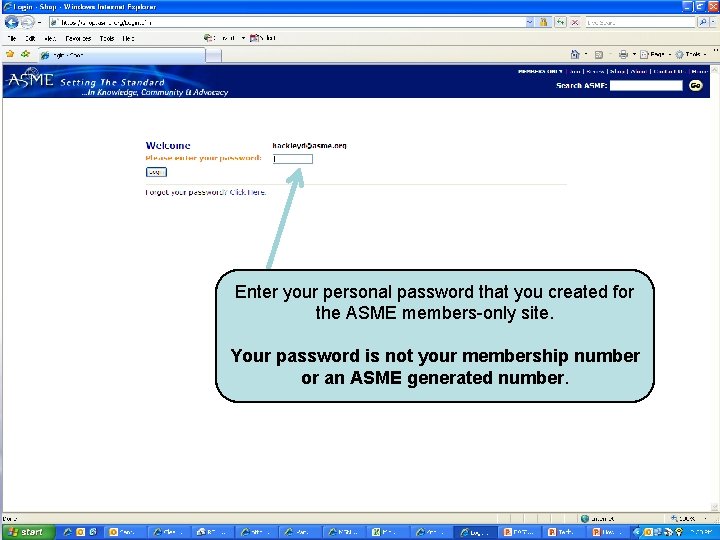Open a new blank tab

click(213, 56)
